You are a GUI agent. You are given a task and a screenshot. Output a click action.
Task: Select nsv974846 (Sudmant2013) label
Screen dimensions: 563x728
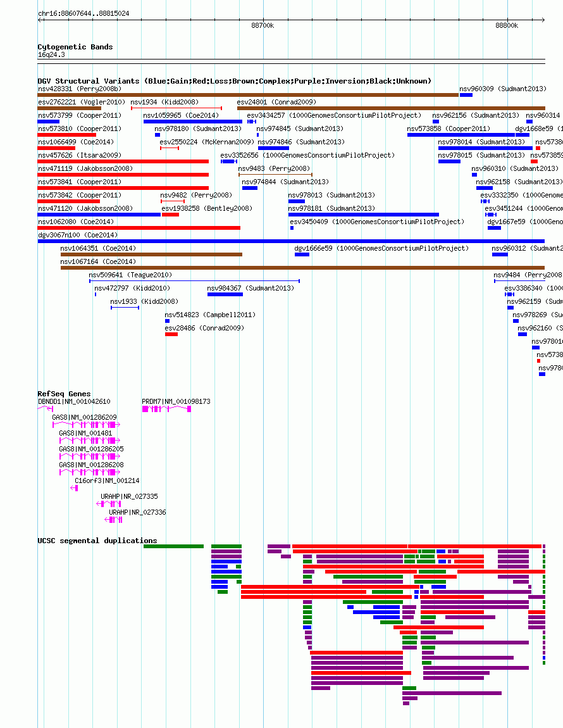(301, 142)
